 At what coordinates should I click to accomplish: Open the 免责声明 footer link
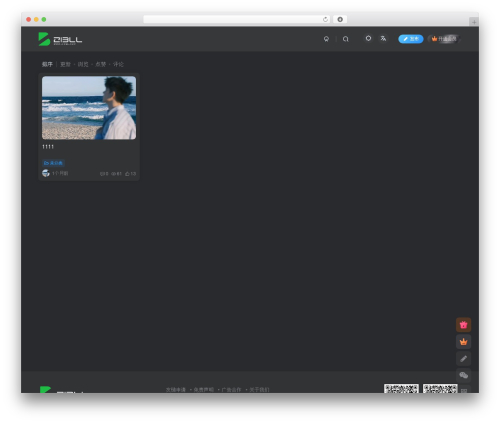pos(204,389)
